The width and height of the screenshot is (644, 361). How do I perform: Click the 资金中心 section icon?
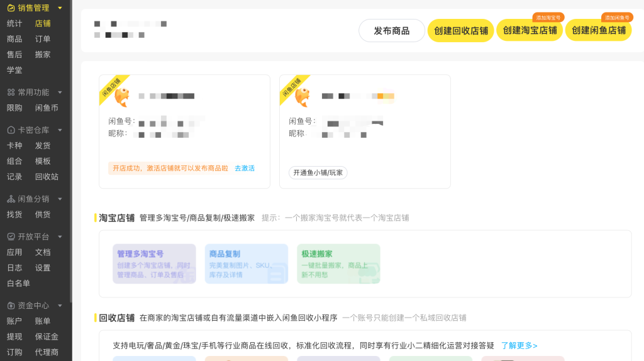[x=11, y=306]
